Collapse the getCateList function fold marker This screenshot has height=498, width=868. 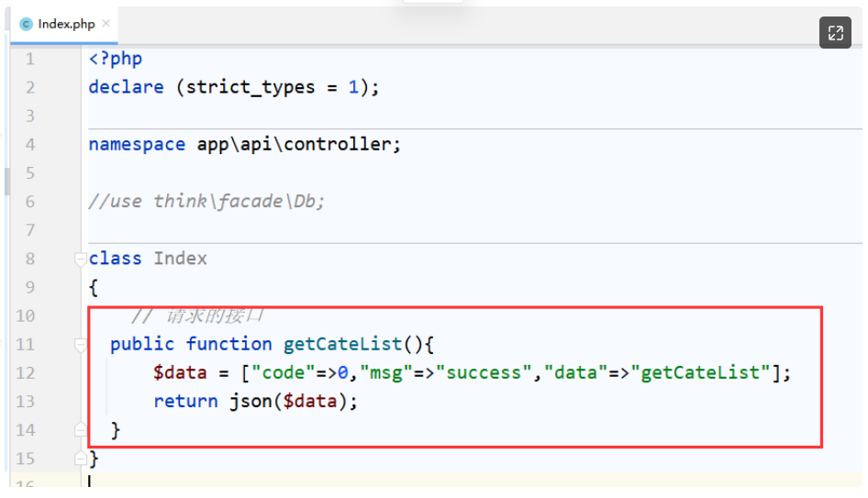tap(81, 345)
